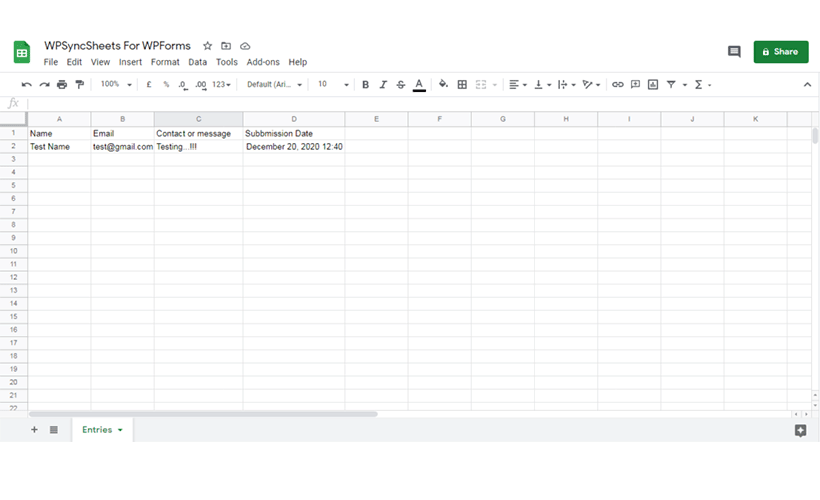The image size is (820, 500).
Task: Open the Data menu
Action: [198, 62]
